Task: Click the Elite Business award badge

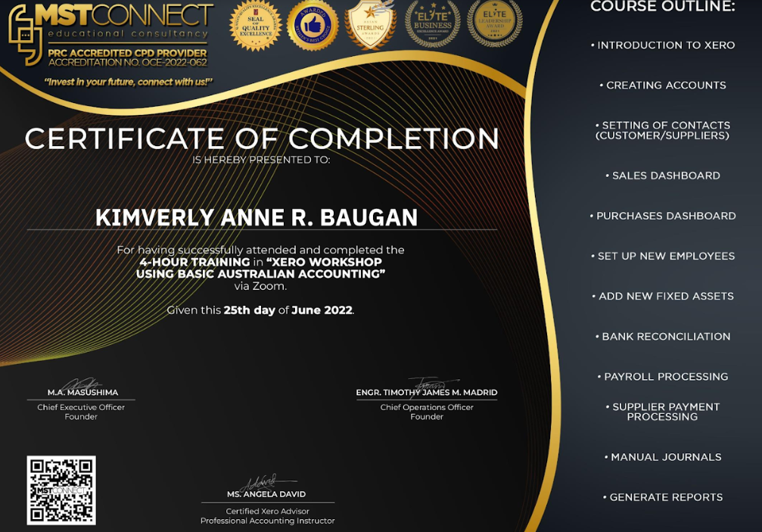Action: 433,24
